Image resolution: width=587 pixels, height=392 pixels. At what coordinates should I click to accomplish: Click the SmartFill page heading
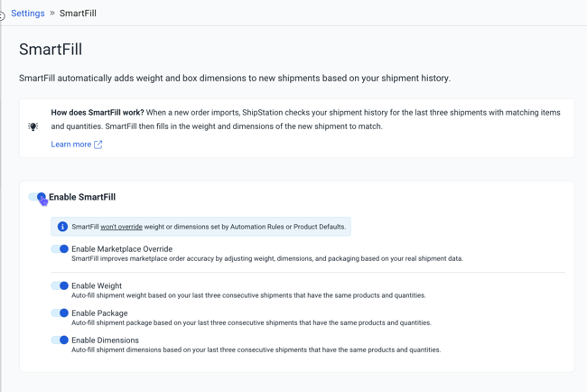pos(51,50)
